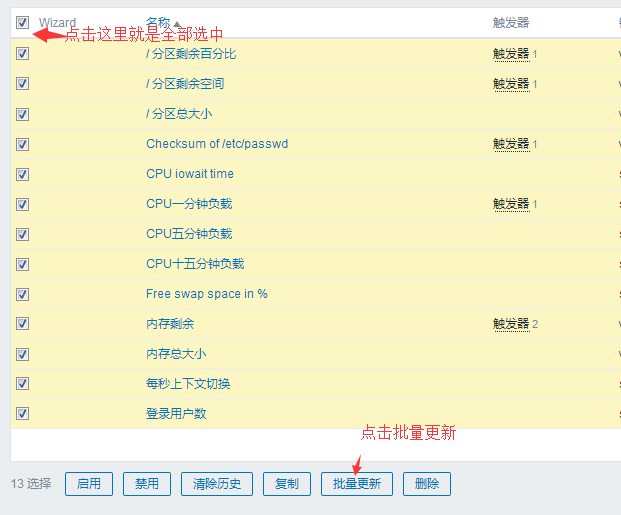This screenshot has height=515, width=621.
Task: Open the Checksum of /etc/passwd item
Action: [217, 144]
